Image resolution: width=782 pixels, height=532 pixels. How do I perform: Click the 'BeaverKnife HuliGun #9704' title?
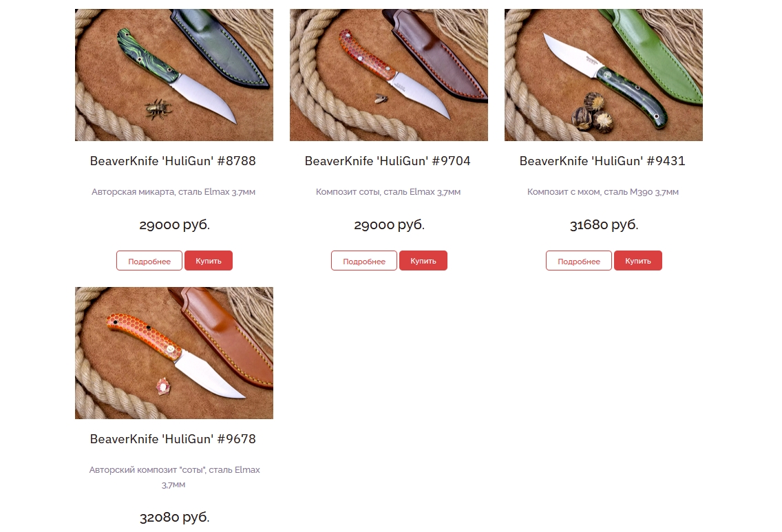tap(388, 161)
